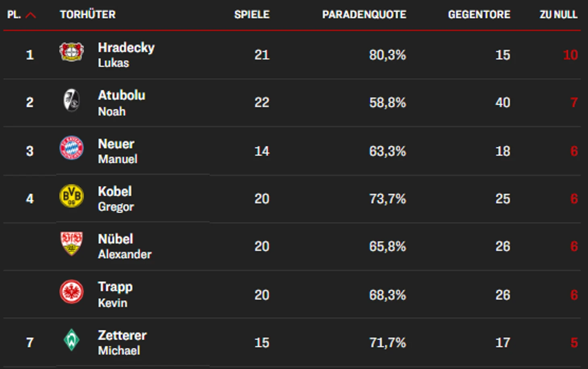Select the Zetterer Michael row
The height and width of the screenshot is (369, 588).
pos(292,342)
